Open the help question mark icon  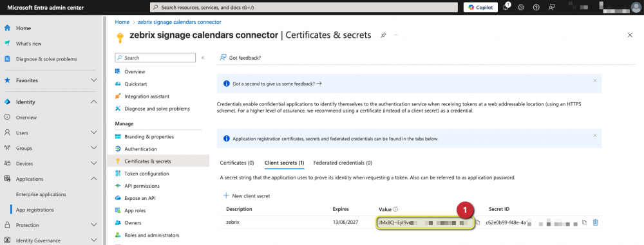[536, 7]
